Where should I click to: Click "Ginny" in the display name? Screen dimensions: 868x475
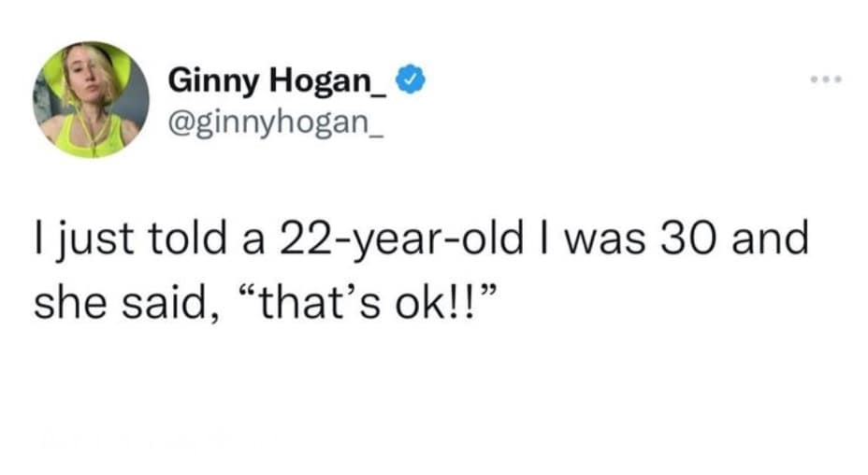click(x=210, y=82)
